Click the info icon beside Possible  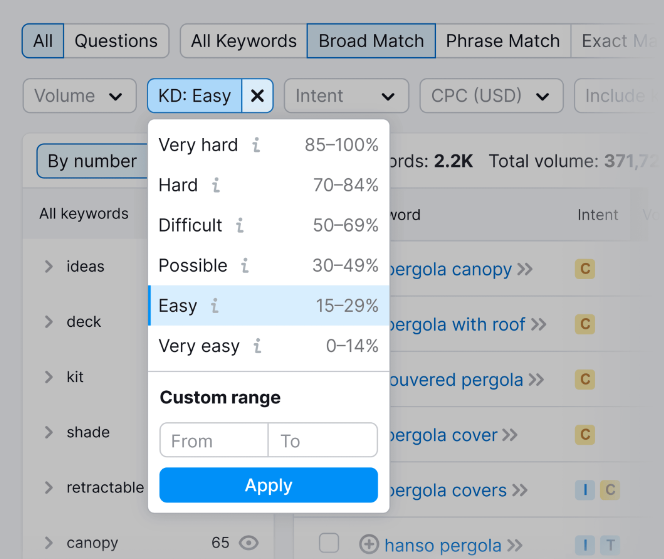click(245, 266)
